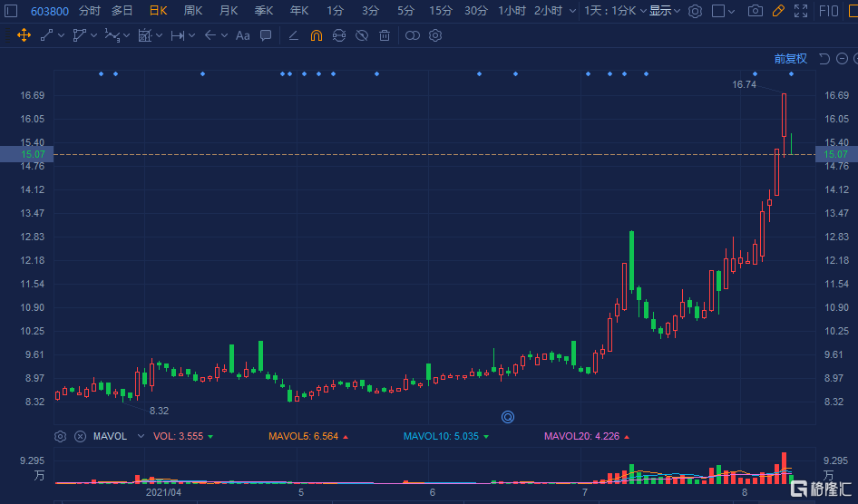The height and width of the screenshot is (504, 858).
Task: Expand the line tool dropdown arrow
Action: click(61, 35)
